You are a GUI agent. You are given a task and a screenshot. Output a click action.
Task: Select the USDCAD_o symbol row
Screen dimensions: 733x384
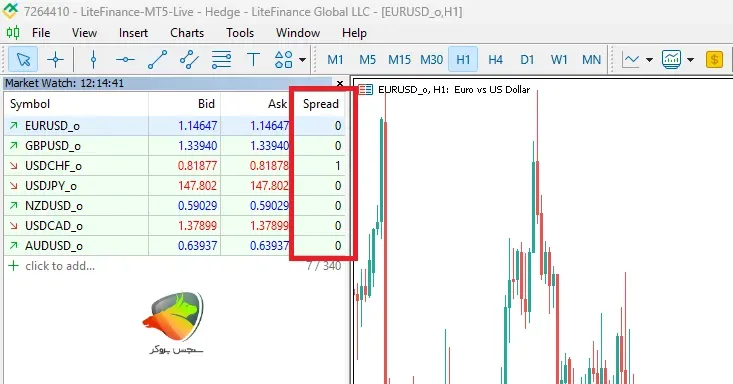[175, 226]
